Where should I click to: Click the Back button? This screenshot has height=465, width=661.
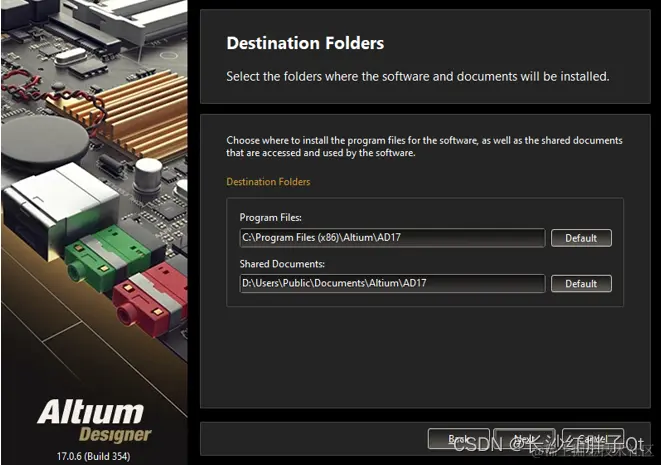(x=458, y=439)
